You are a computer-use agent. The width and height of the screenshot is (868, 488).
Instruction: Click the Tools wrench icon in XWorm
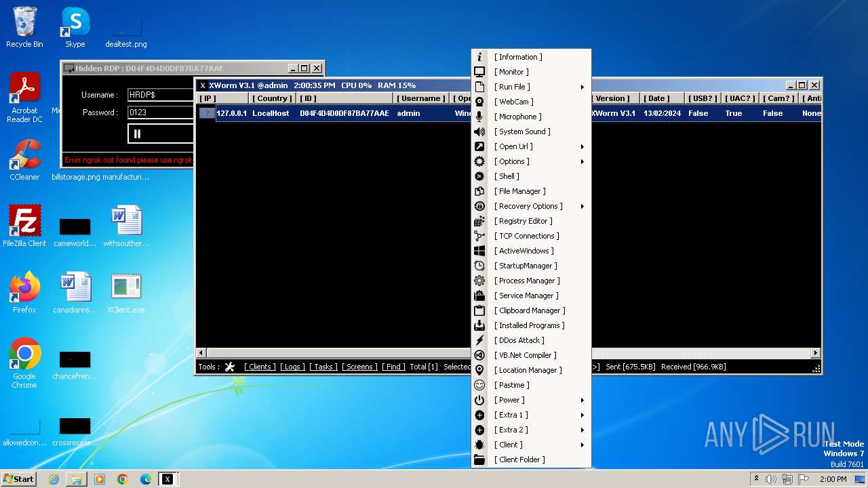(x=230, y=367)
